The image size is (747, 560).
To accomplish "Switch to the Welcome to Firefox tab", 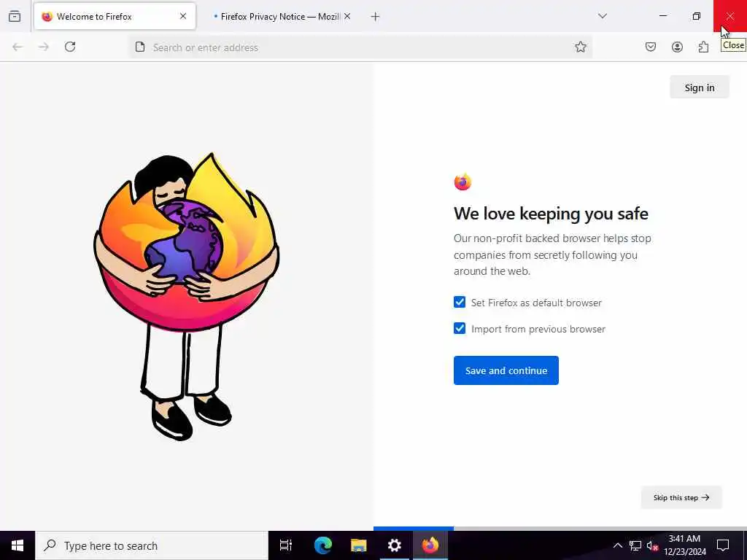I will (x=115, y=16).
